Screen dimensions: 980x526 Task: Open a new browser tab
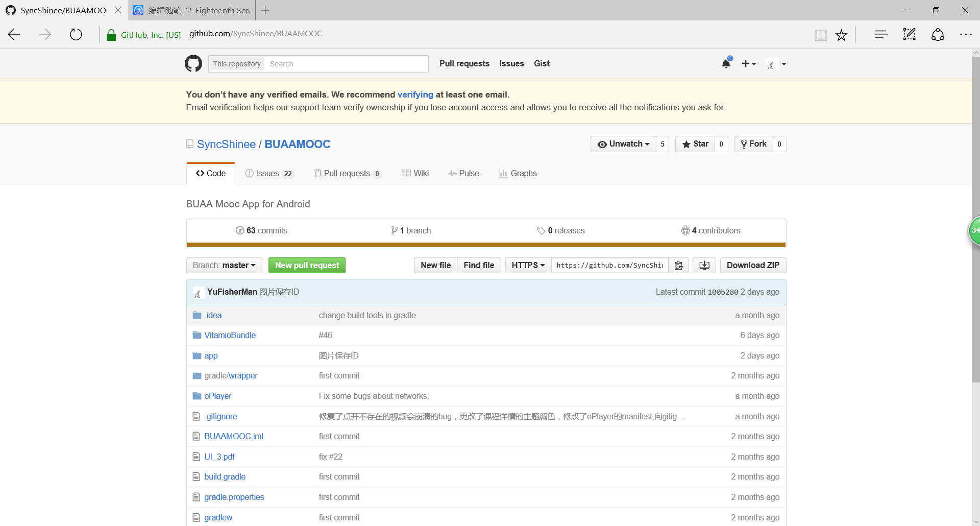pos(265,10)
